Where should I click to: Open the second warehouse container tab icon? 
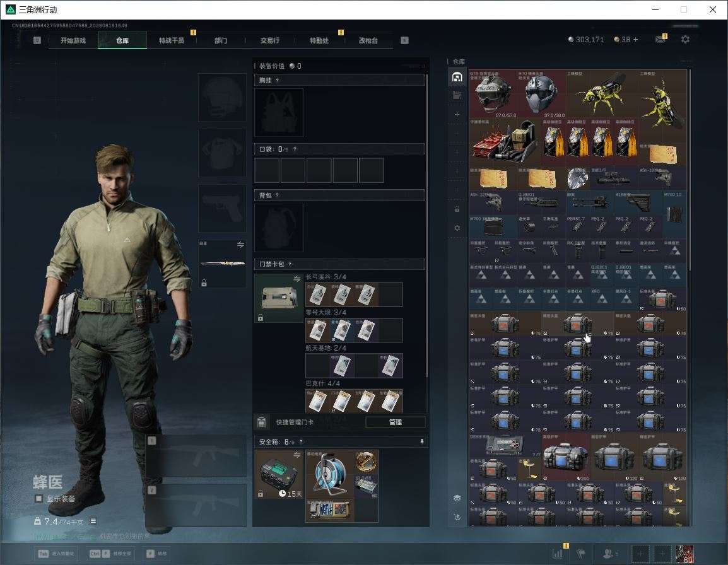click(x=457, y=95)
